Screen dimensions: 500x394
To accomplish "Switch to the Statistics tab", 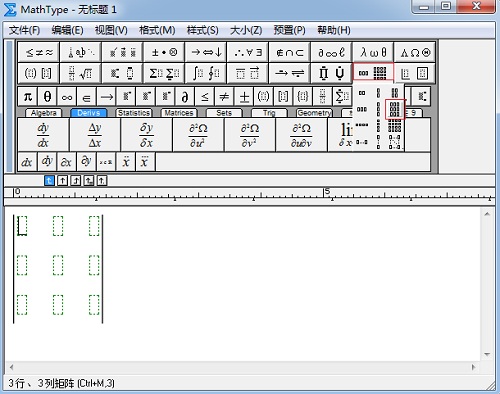I will [134, 113].
